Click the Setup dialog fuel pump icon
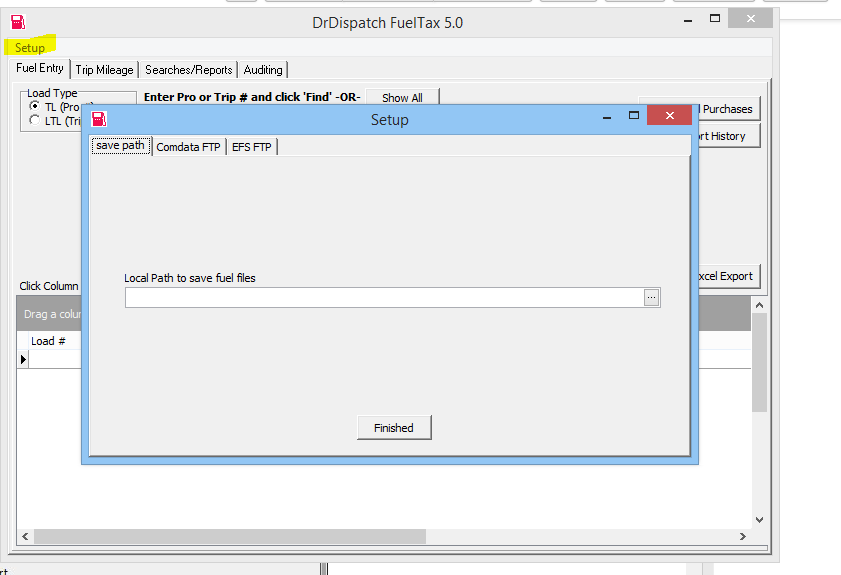This screenshot has width=841, height=575. coord(99,119)
